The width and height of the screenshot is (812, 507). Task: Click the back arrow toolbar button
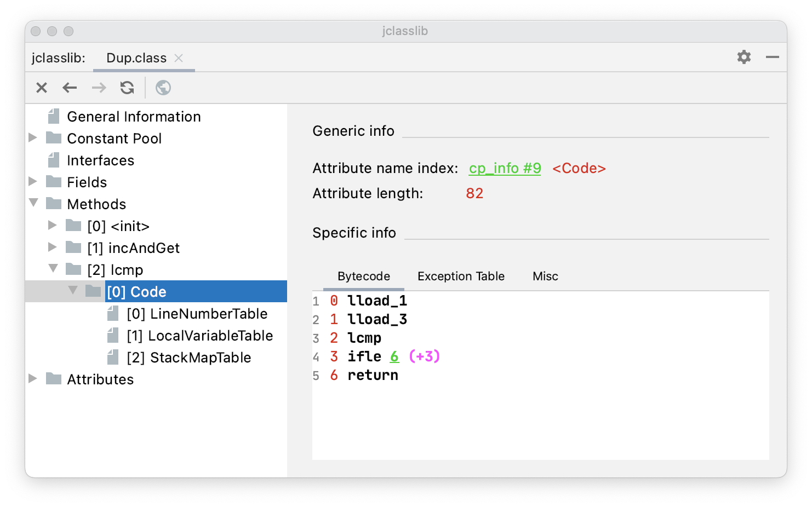pos(70,88)
